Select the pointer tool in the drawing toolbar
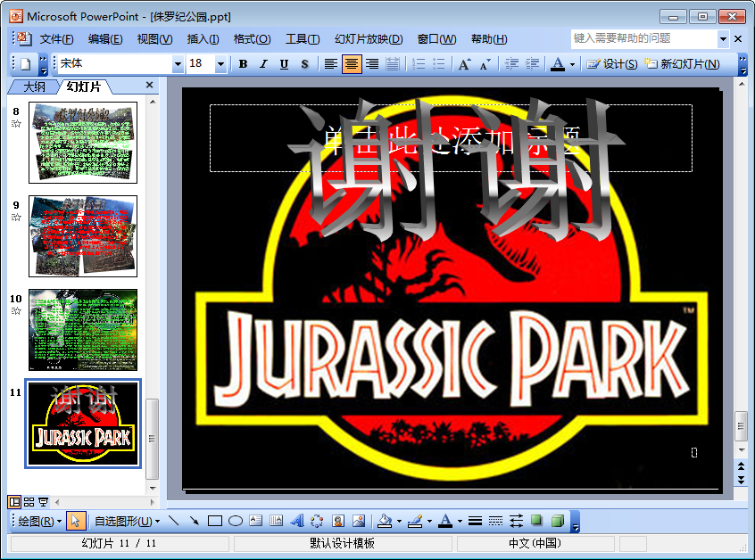This screenshot has width=755, height=560. pyautogui.click(x=76, y=521)
